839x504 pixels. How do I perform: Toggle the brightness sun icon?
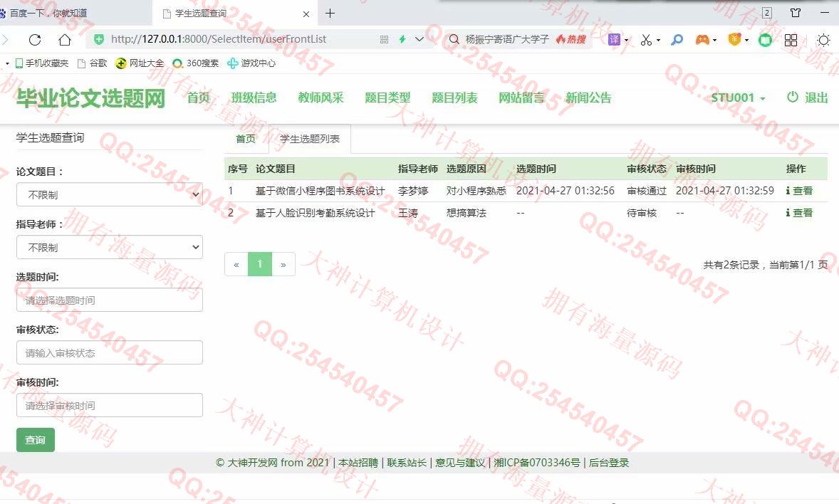coord(823,40)
